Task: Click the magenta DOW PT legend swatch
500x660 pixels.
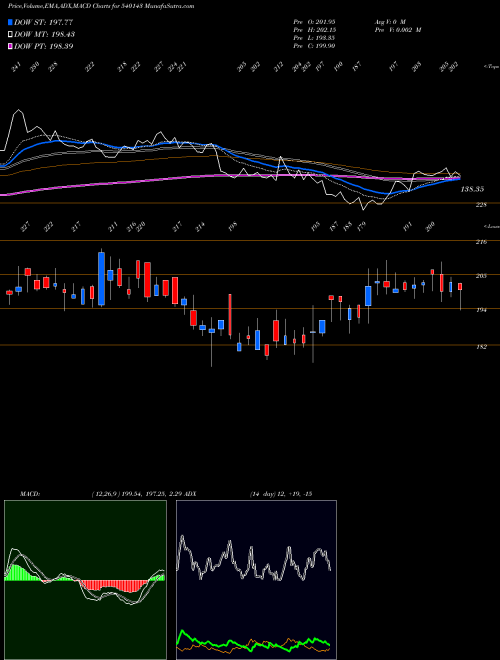Action: pos(11,46)
